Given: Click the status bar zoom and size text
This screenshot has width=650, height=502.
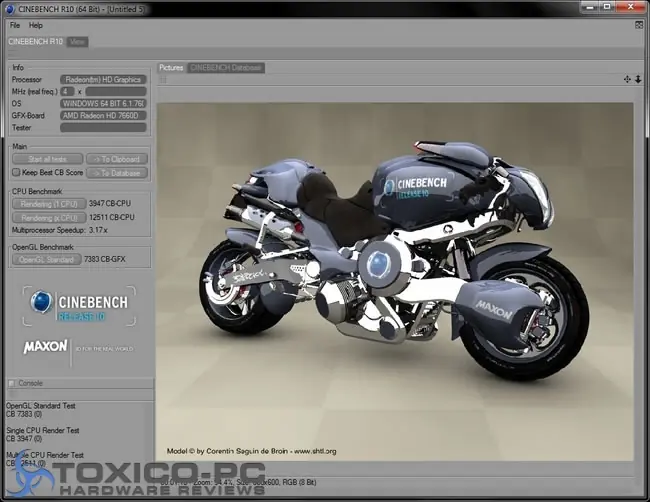Looking at the screenshot, I should coord(238,483).
